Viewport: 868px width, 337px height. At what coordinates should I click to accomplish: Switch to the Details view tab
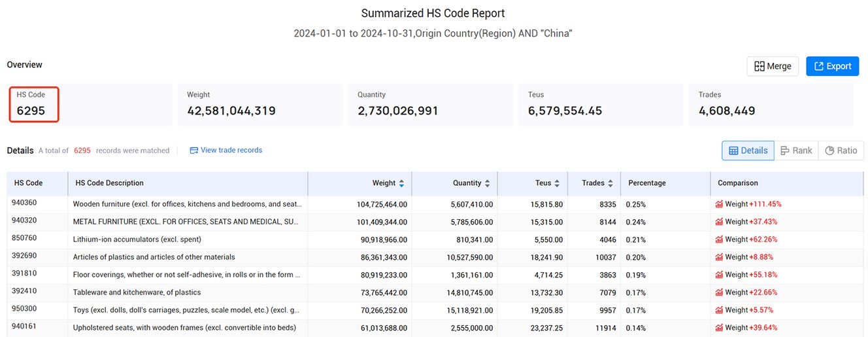748,151
